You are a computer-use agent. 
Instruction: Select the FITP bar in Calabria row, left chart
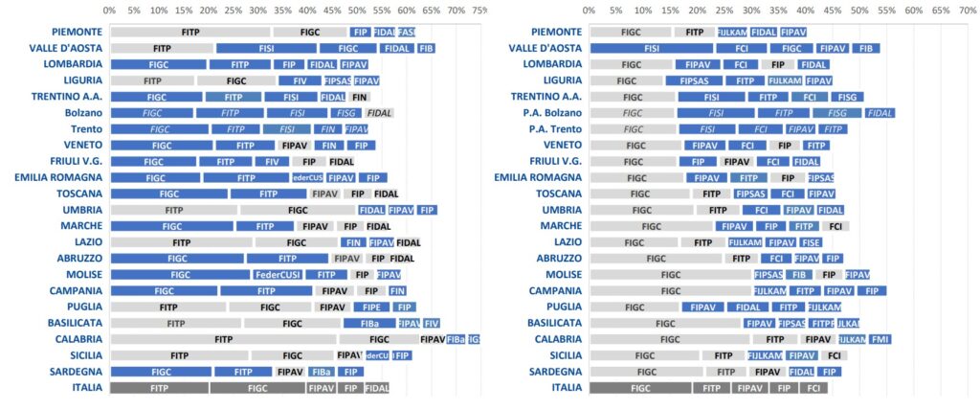click(223, 339)
